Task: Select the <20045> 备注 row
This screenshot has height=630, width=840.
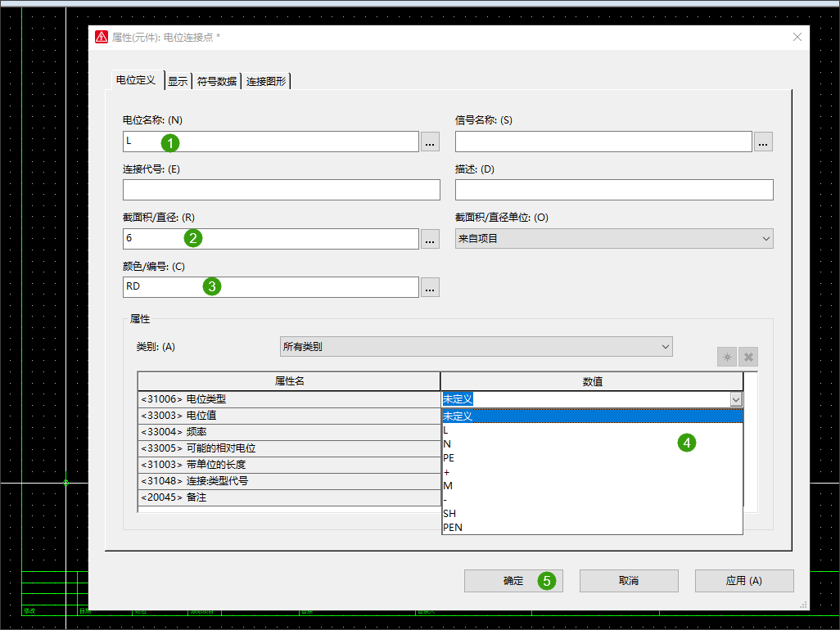Action: pos(289,497)
